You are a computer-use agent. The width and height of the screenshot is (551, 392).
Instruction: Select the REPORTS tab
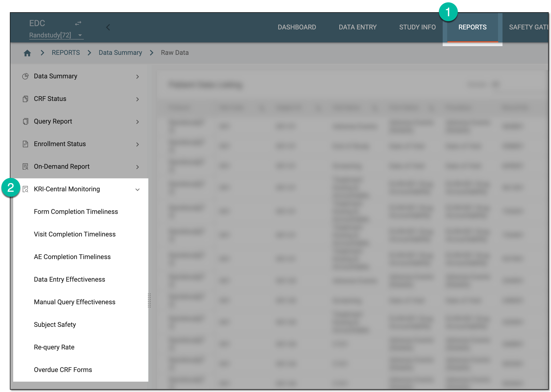[x=472, y=27]
